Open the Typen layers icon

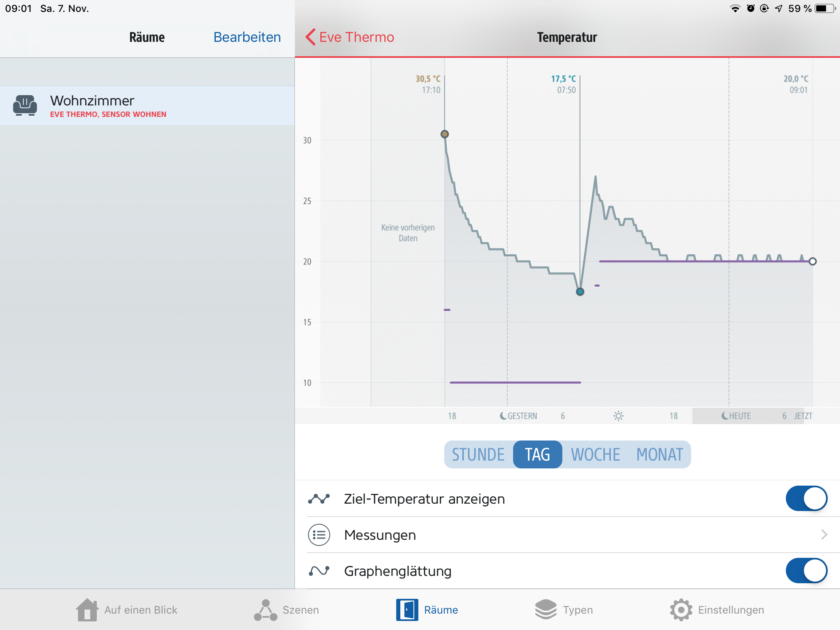point(546,610)
